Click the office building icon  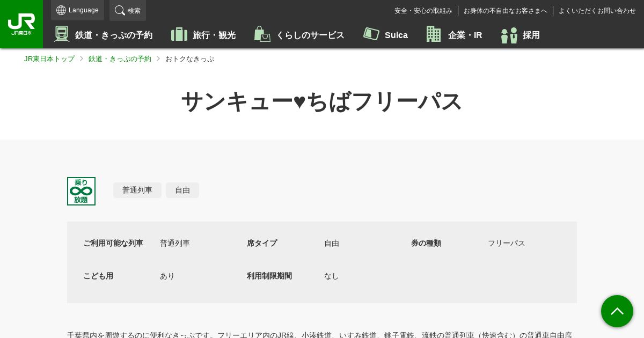click(x=434, y=34)
